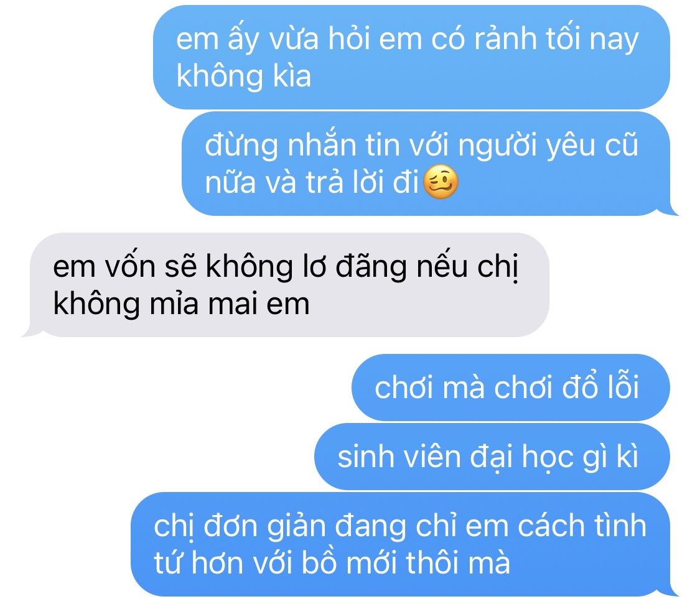700x604 pixels.
Task: Click the words "chị đơn giản" in the bottom bubble
Action: [x=240, y=527]
